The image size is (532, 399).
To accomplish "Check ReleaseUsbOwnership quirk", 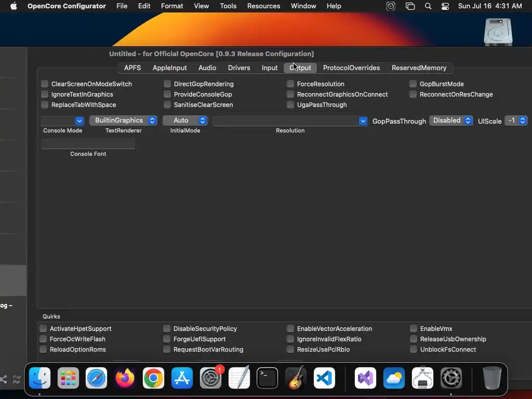I will 413,339.
